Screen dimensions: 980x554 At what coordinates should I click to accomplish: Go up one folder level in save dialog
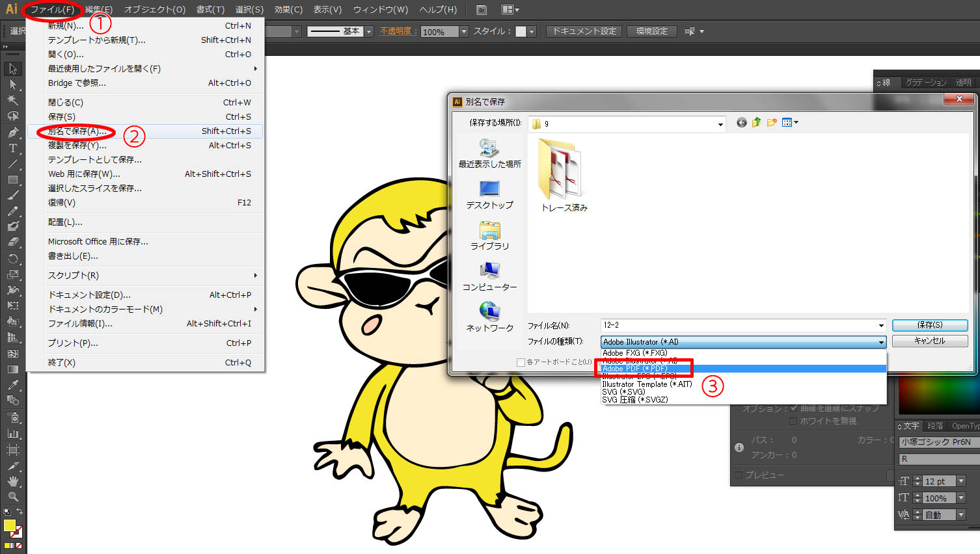tap(756, 123)
